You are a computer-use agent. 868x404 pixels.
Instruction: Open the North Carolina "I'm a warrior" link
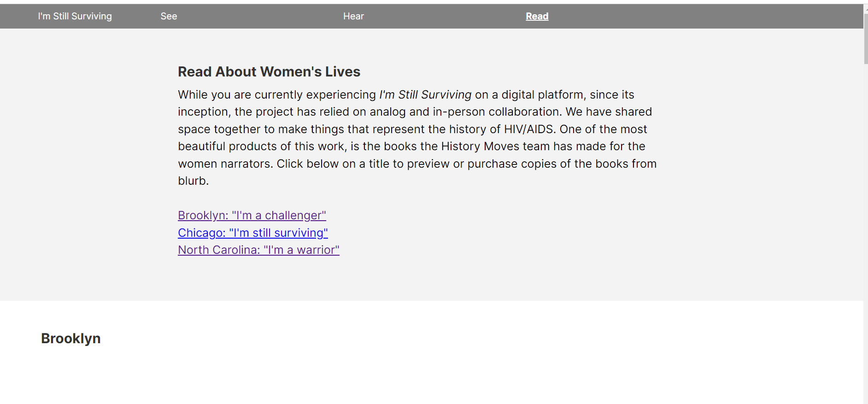[x=258, y=250]
